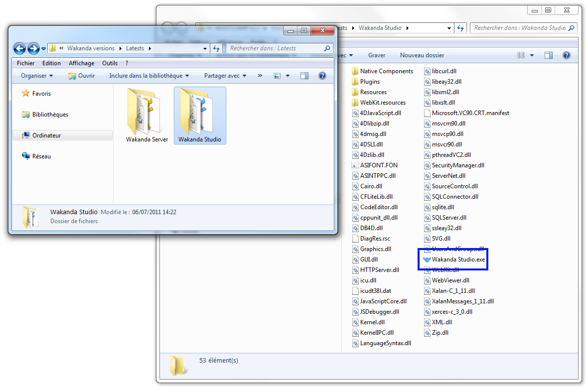This screenshot has width=588, height=389.
Task: Select JavaScriptCore.dll file
Action: (379, 301)
